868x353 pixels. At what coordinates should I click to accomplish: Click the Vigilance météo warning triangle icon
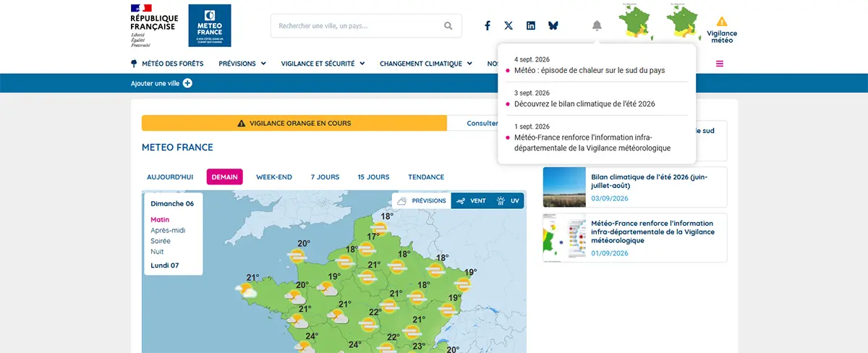coord(722,22)
